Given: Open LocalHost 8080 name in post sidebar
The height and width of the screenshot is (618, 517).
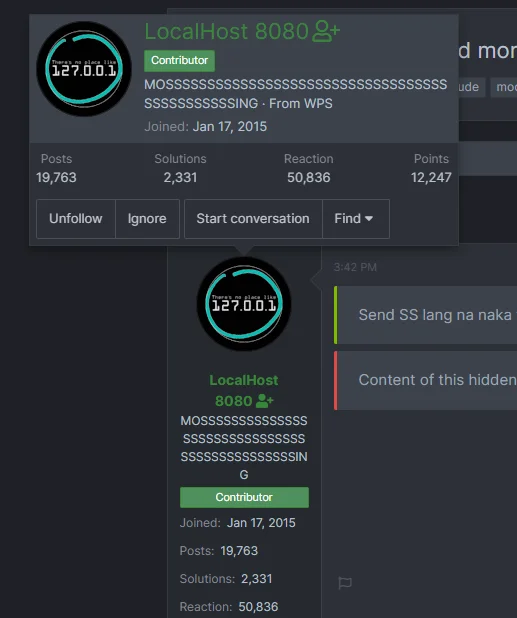Looking at the screenshot, I should coord(244,390).
